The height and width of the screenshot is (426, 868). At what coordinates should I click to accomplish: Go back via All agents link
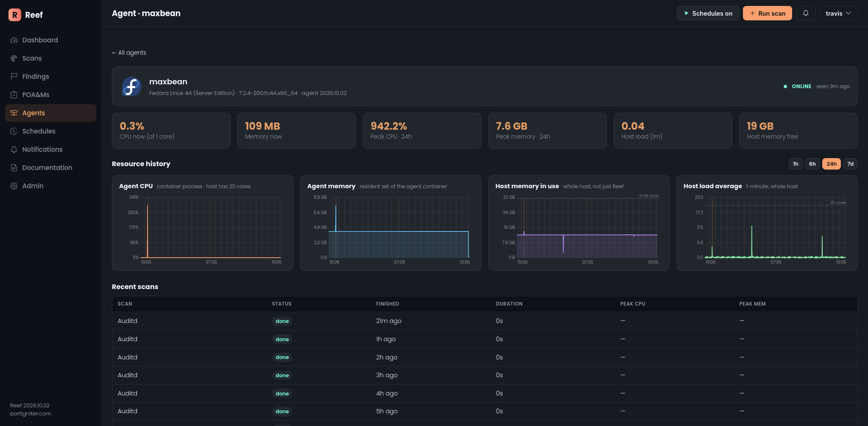click(x=129, y=53)
